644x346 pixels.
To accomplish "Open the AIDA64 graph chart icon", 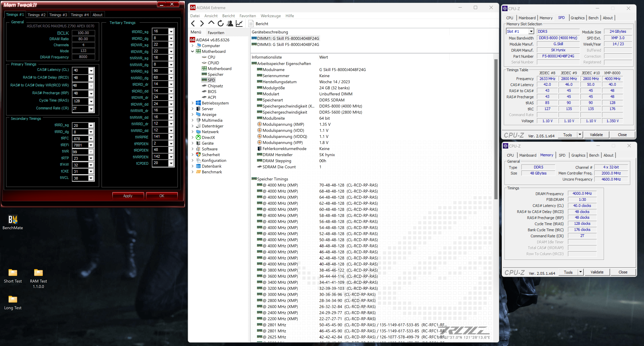I will pos(239,23).
